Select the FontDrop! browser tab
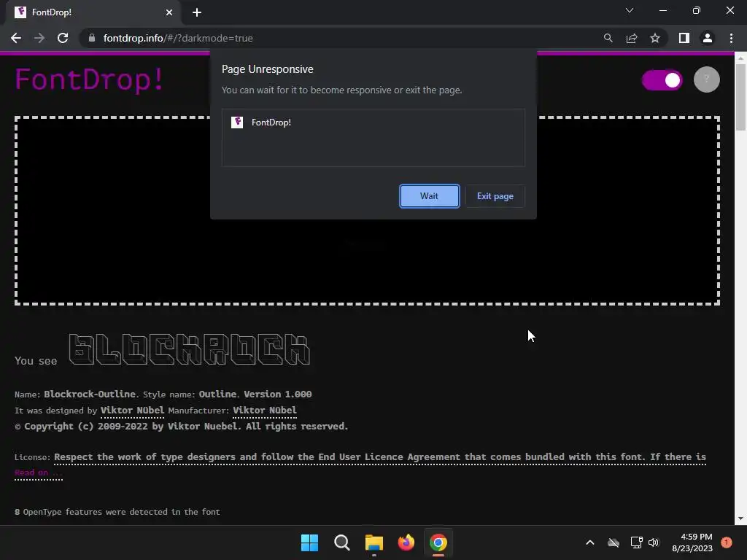The image size is (747, 560). pyautogui.click(x=93, y=12)
